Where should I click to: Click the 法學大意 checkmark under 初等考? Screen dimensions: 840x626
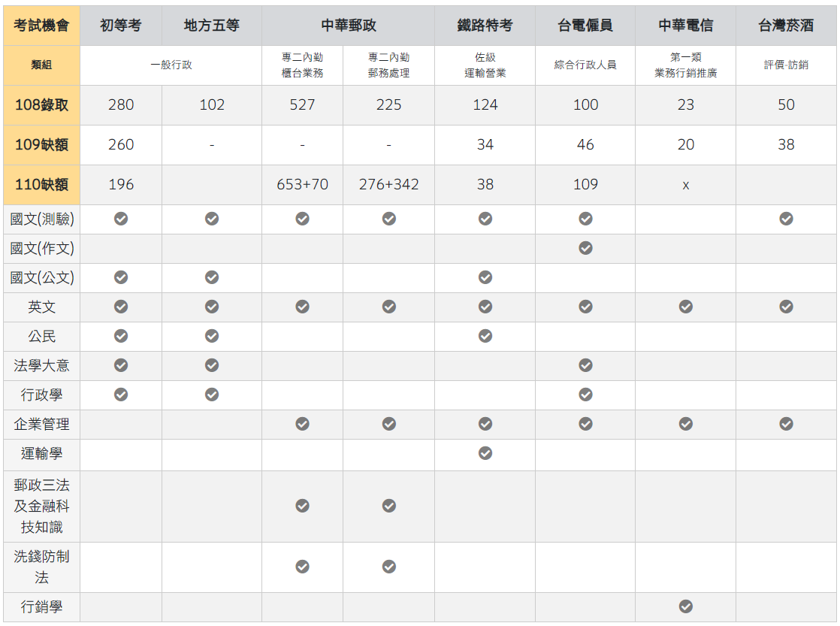[x=121, y=365]
